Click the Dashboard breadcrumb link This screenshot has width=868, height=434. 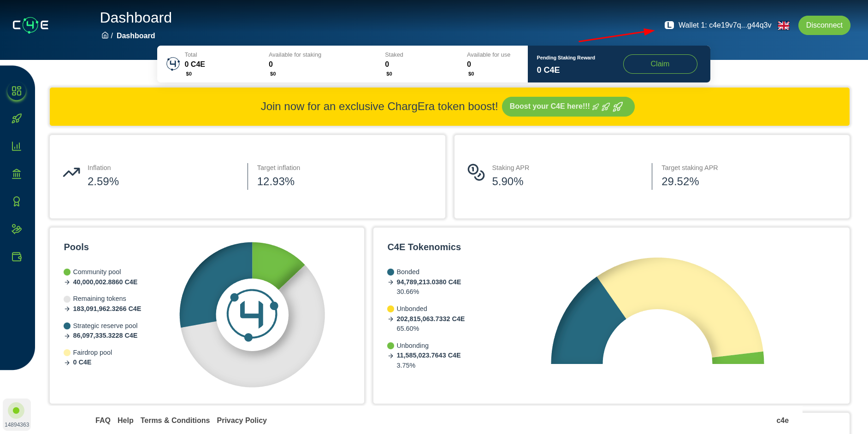click(136, 35)
